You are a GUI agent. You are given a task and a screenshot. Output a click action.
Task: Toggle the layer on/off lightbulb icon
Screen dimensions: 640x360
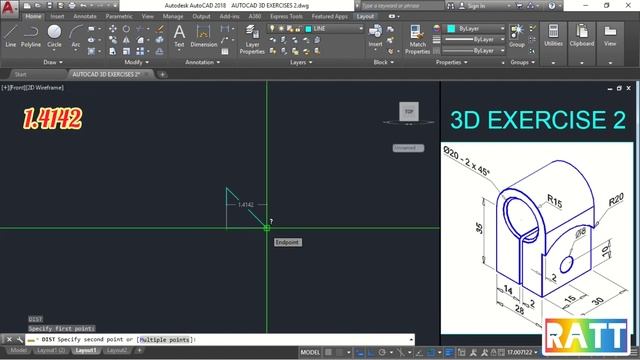272,29
